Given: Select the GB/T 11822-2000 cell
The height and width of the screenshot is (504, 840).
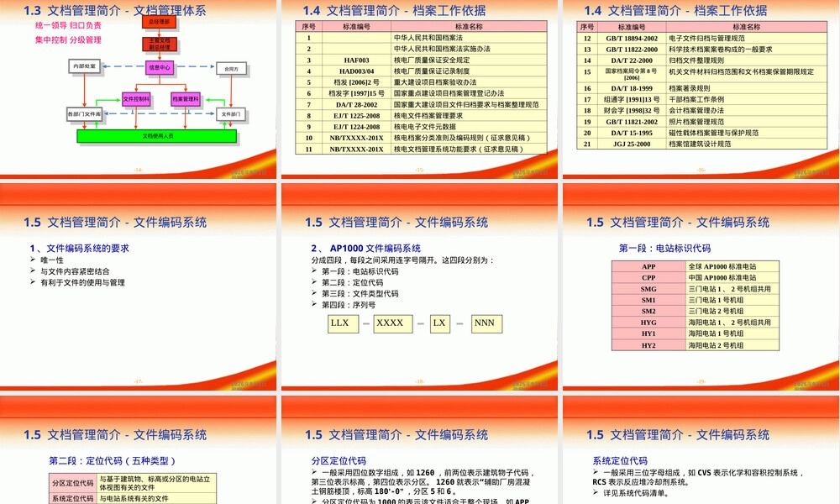Looking at the screenshot, I should pyautogui.click(x=632, y=50).
